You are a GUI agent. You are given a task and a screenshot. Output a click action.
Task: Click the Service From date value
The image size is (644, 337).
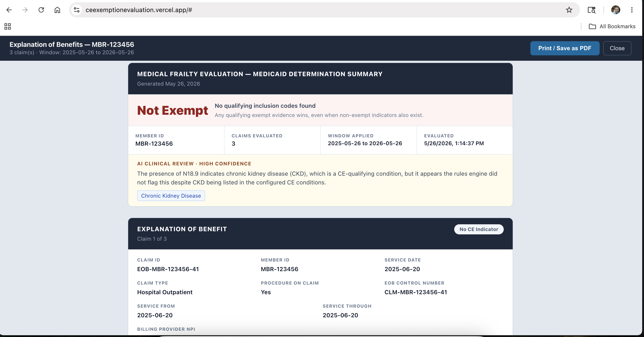pos(155,315)
